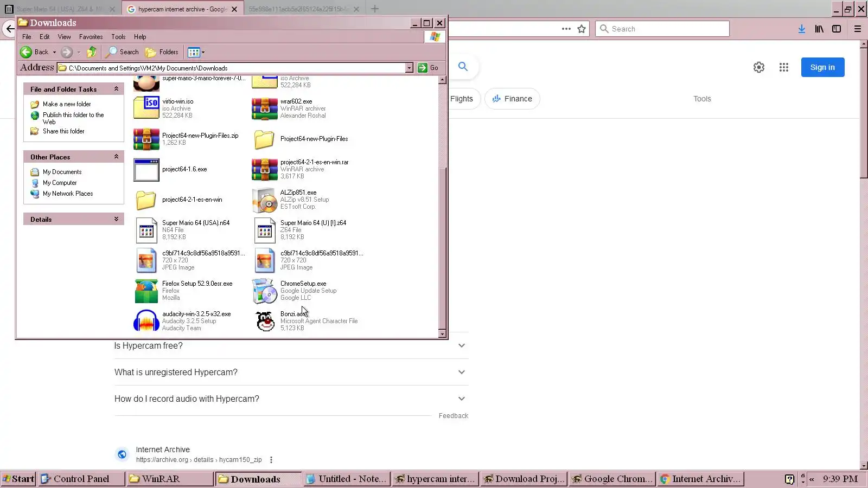The image size is (868, 488).
Task: Select the project64-2-1-es-en-win folder icon
Action: click(146, 200)
